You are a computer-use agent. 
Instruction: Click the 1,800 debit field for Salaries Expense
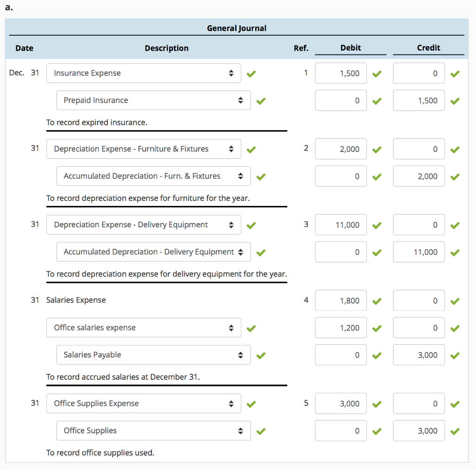pos(340,300)
